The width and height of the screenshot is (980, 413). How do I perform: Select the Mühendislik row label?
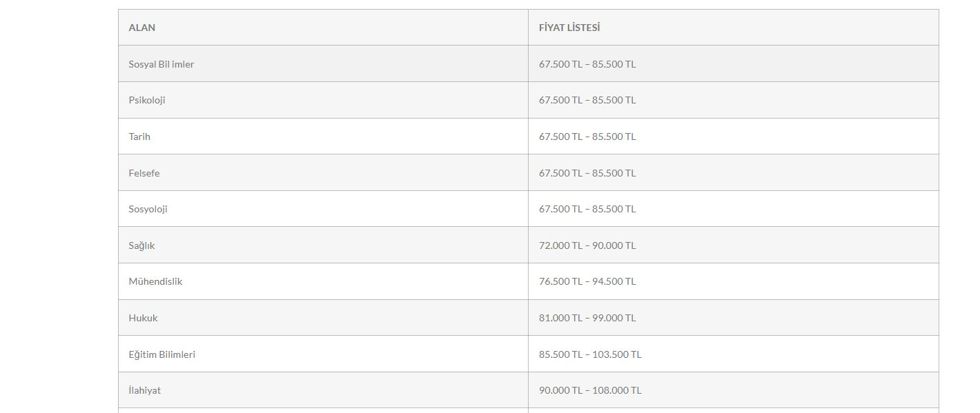point(323,281)
